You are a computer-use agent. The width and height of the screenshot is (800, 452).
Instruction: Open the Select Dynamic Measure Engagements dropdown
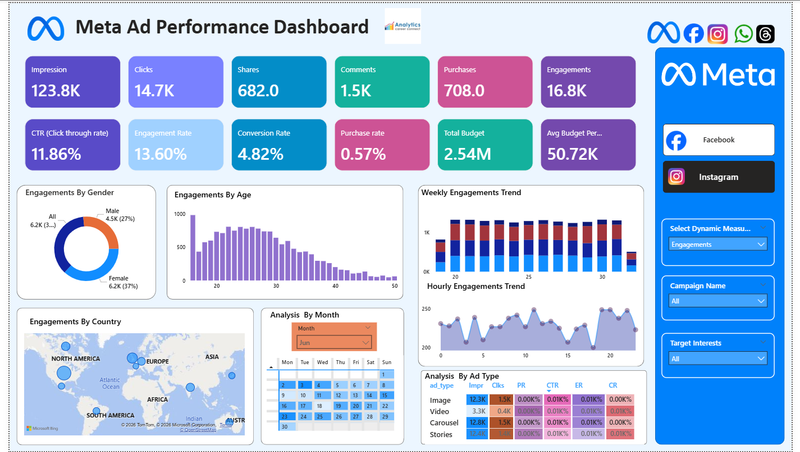coord(718,244)
